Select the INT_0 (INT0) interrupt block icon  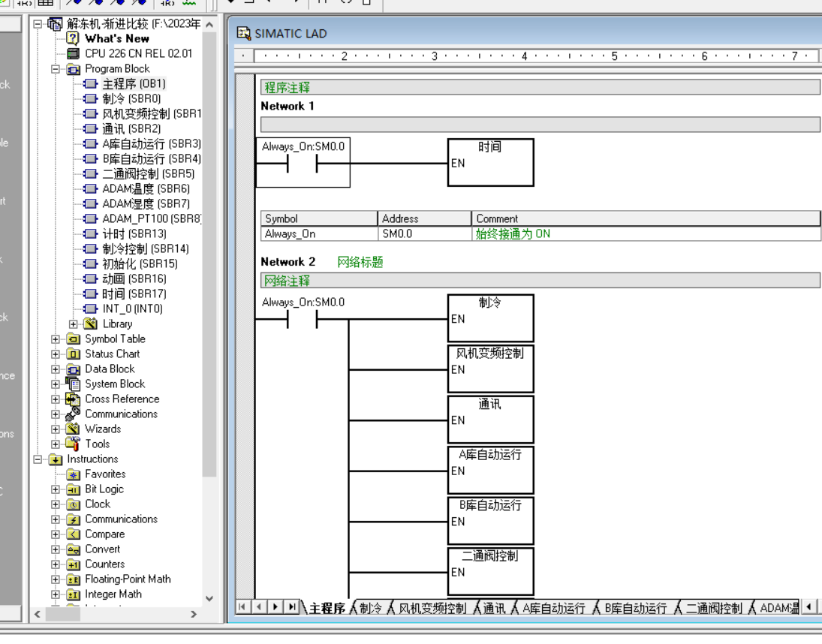(91, 308)
